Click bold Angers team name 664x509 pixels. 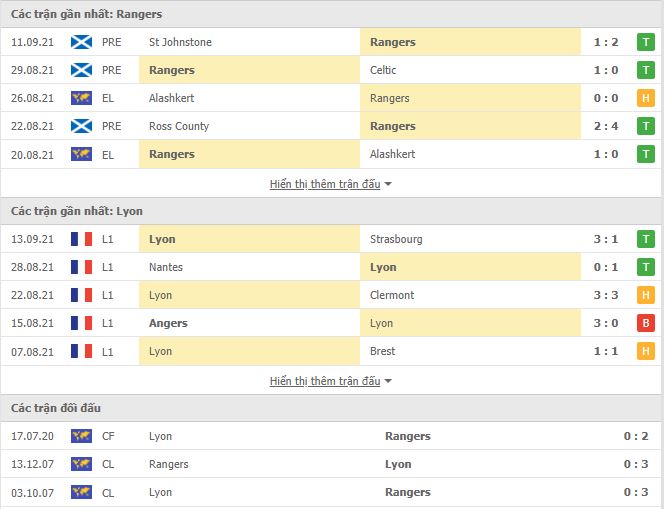(168, 323)
